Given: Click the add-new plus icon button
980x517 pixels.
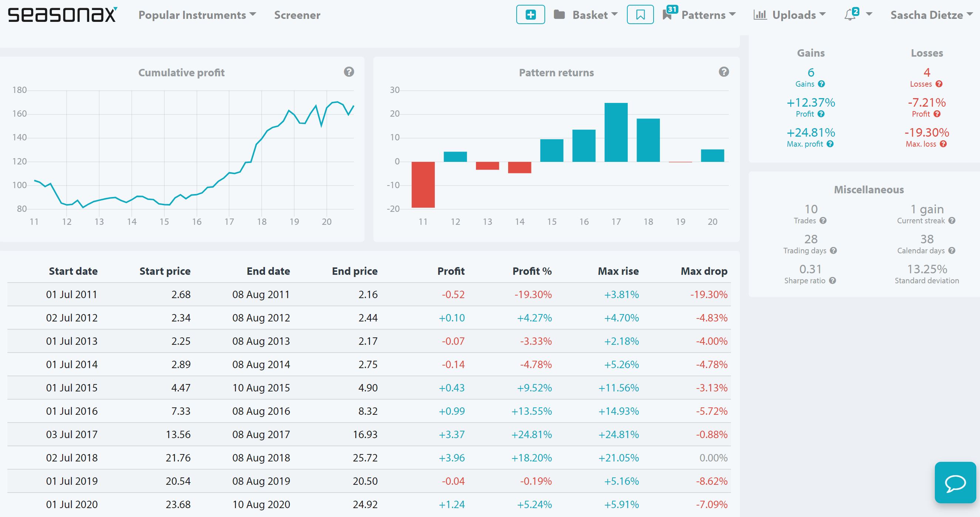Looking at the screenshot, I should tap(530, 15).
